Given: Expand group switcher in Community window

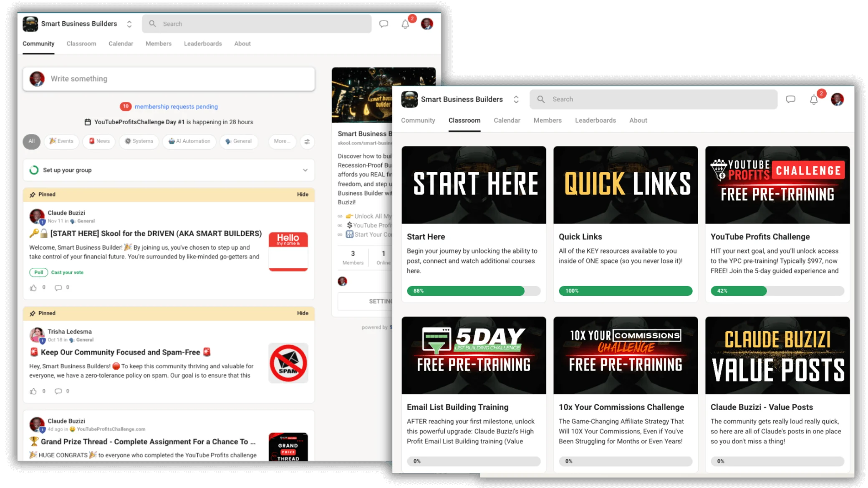Looking at the screenshot, I should pos(129,24).
